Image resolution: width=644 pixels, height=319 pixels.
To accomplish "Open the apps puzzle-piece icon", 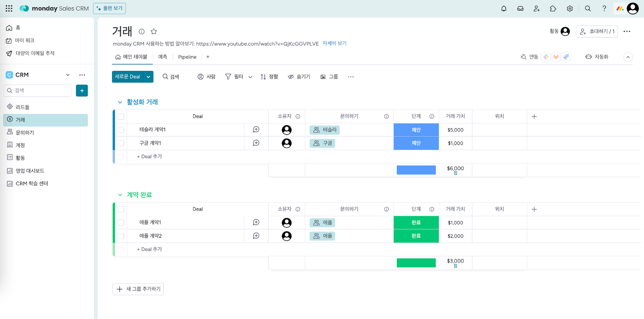I will point(553,8).
